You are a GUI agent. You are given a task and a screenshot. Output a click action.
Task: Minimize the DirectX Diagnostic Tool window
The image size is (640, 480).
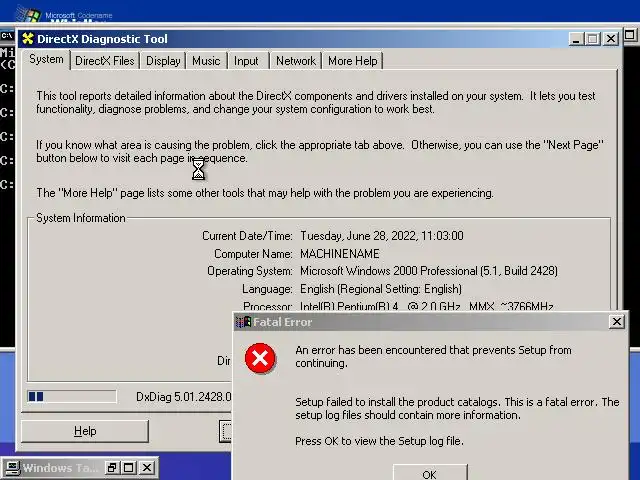(576, 39)
